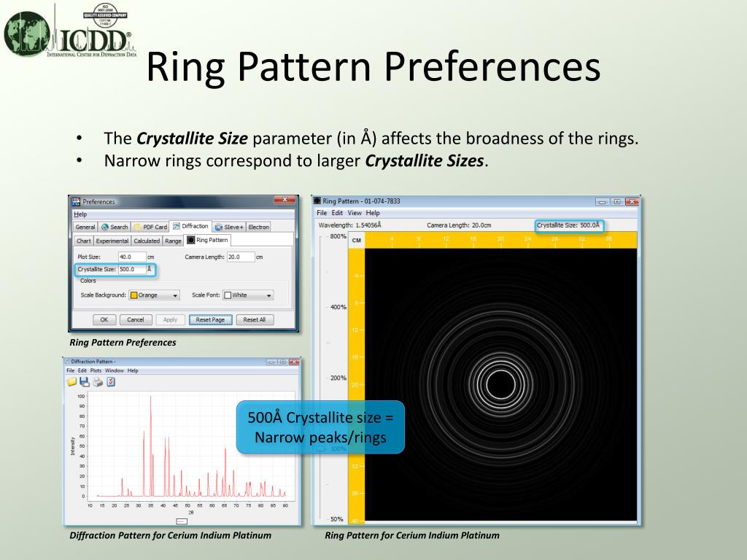Close the Ring Pattern window
The image size is (747, 560).
click(632, 201)
